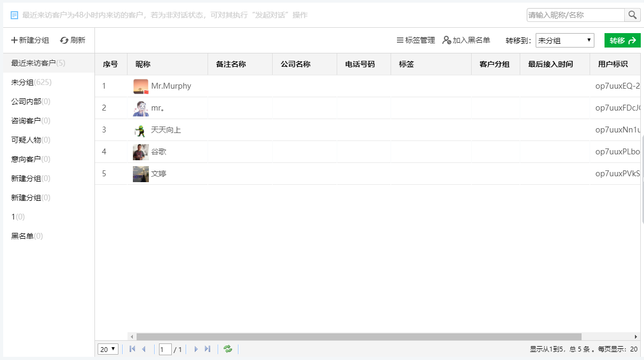
Task: Open the page size dropdown showing 20
Action: click(108, 349)
